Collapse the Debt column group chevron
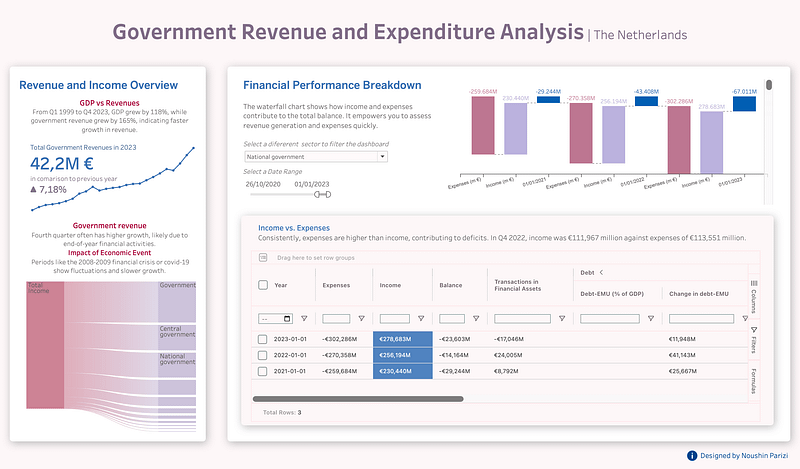 [602, 272]
